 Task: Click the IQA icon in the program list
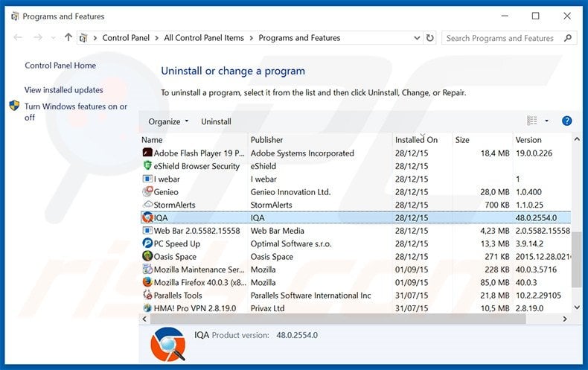point(147,217)
